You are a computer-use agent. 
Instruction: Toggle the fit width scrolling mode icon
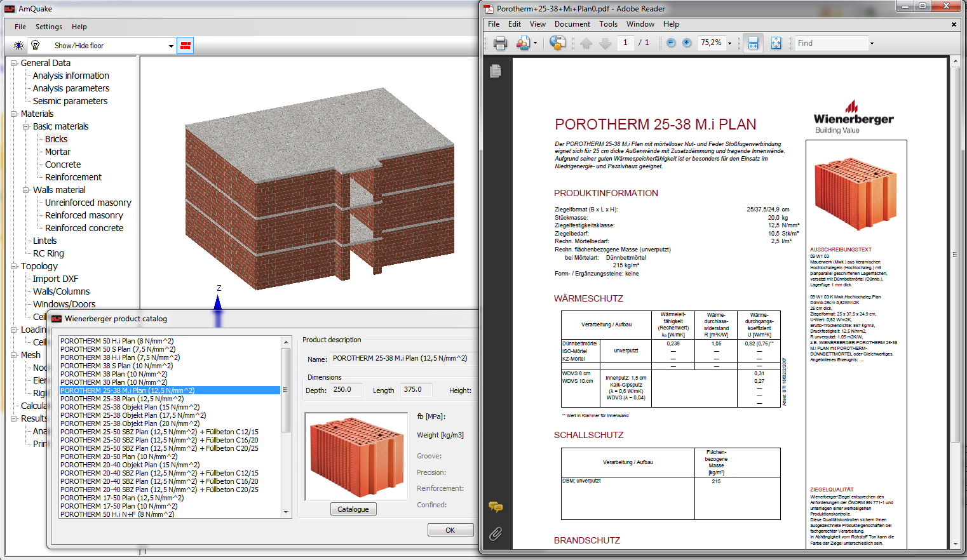(x=753, y=43)
